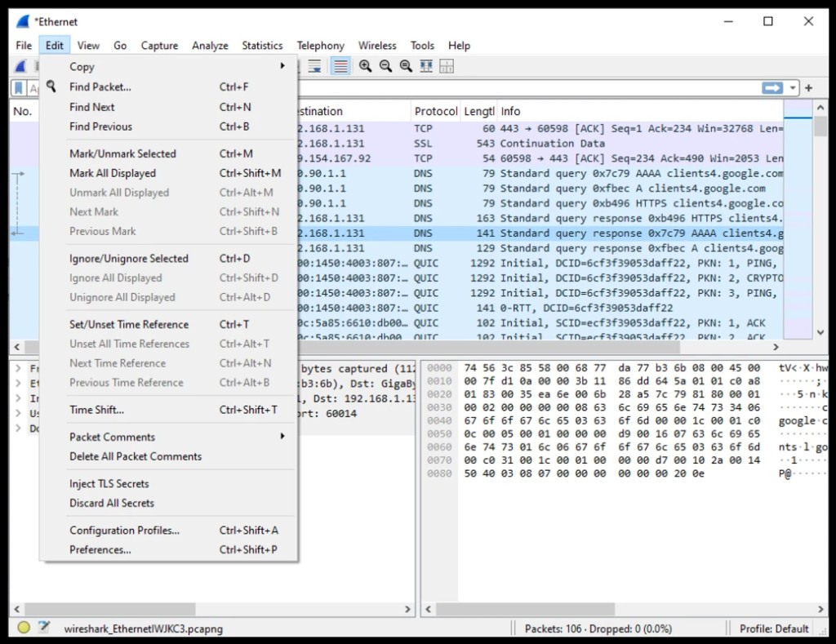
Task: Open the Copy submenu
Action: tap(168, 67)
